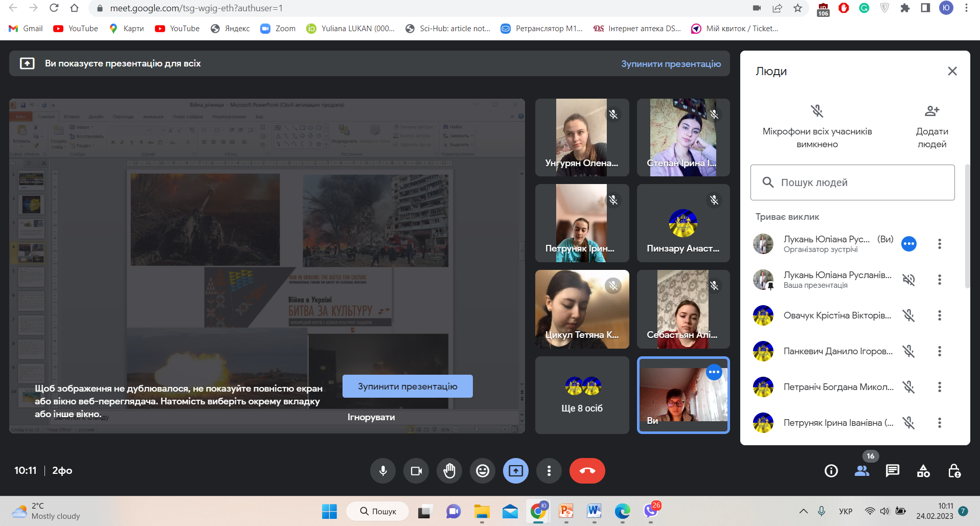Click the Пошук людей search field
980x526 pixels.
point(853,182)
